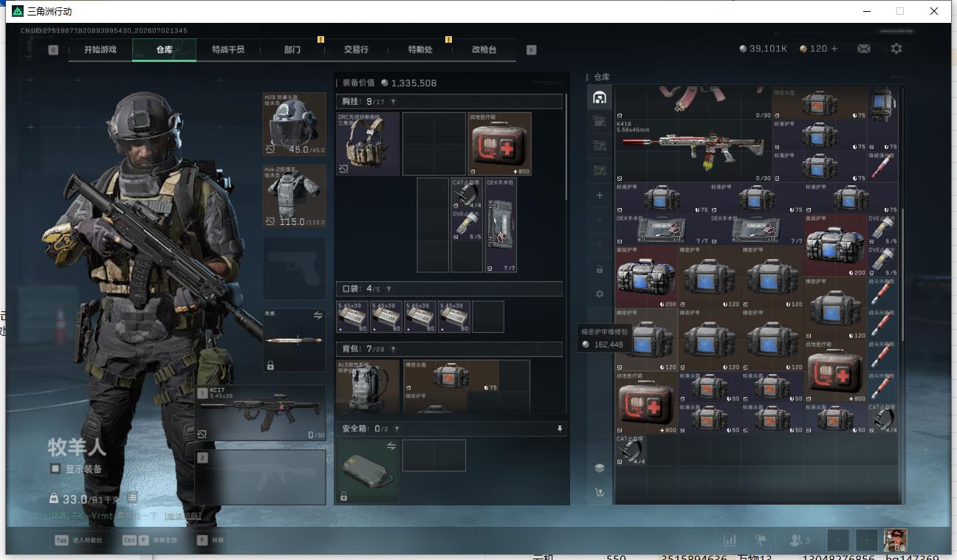Image resolution: width=957 pixels, height=560 pixels.
Task: Click the help icon next to 胸挂
Action: click(x=393, y=102)
